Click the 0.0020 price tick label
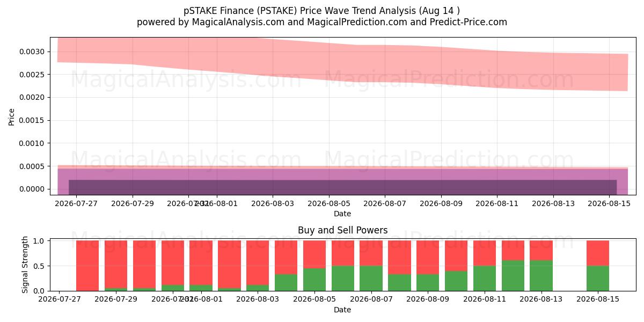The height and width of the screenshot is (322, 644). 33,97
